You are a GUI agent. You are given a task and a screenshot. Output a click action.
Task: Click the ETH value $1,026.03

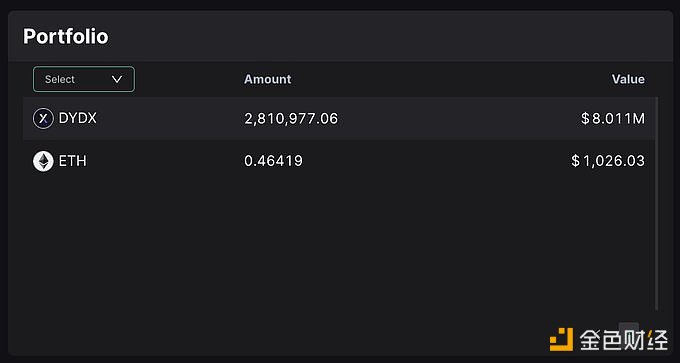tap(608, 161)
